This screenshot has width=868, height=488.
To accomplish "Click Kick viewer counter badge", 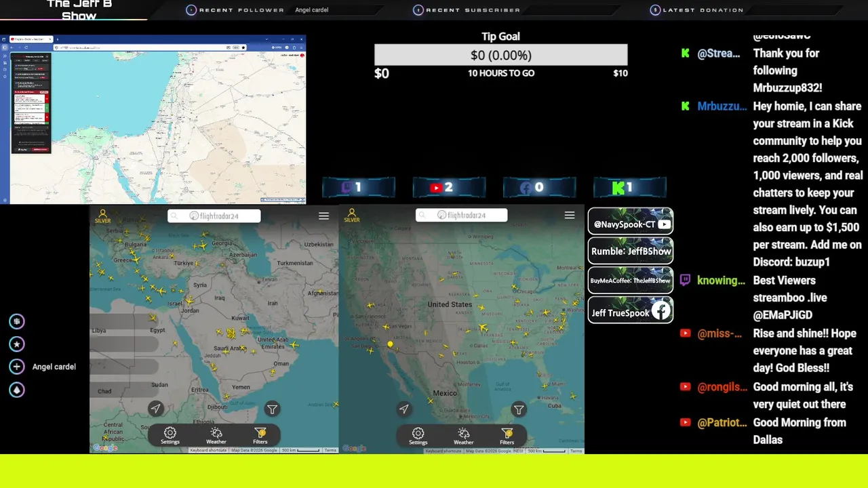I will pyautogui.click(x=630, y=187).
